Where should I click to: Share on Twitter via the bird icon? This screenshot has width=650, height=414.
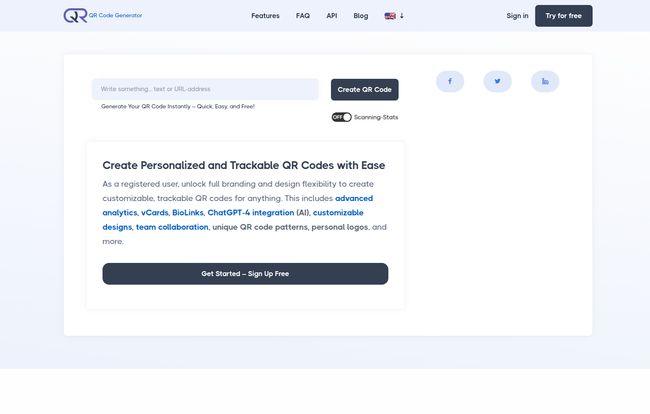click(x=497, y=81)
